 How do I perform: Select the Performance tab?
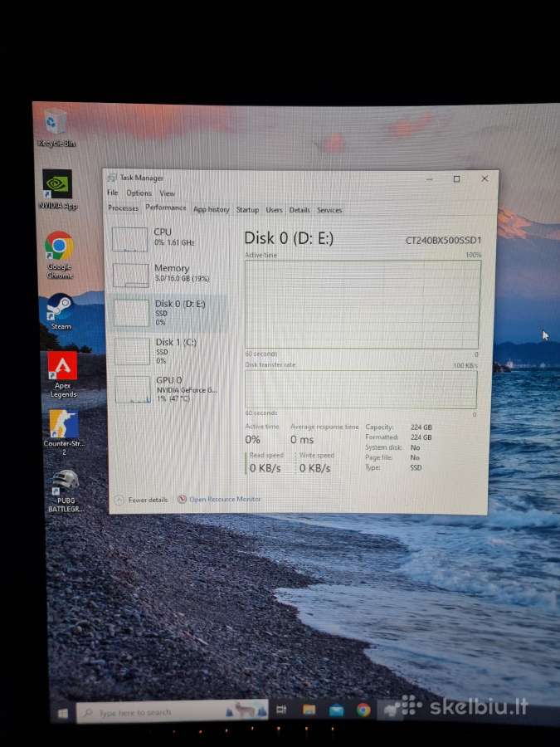click(166, 207)
